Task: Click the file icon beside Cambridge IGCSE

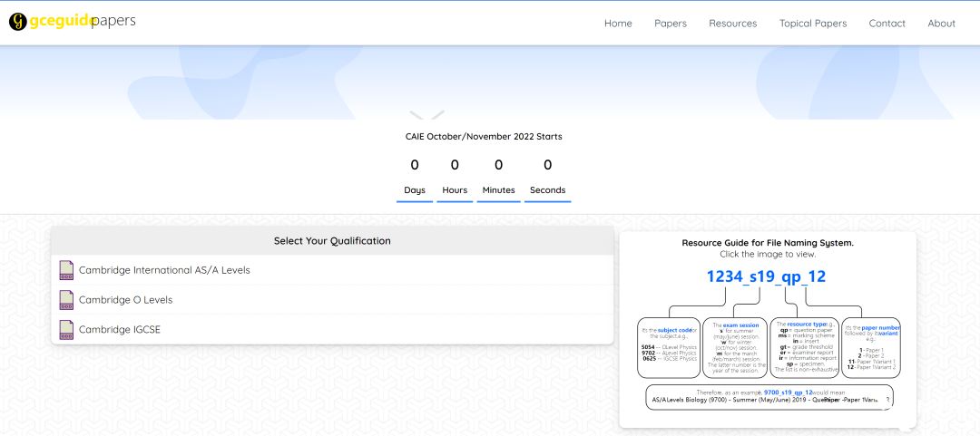Action: click(66, 330)
